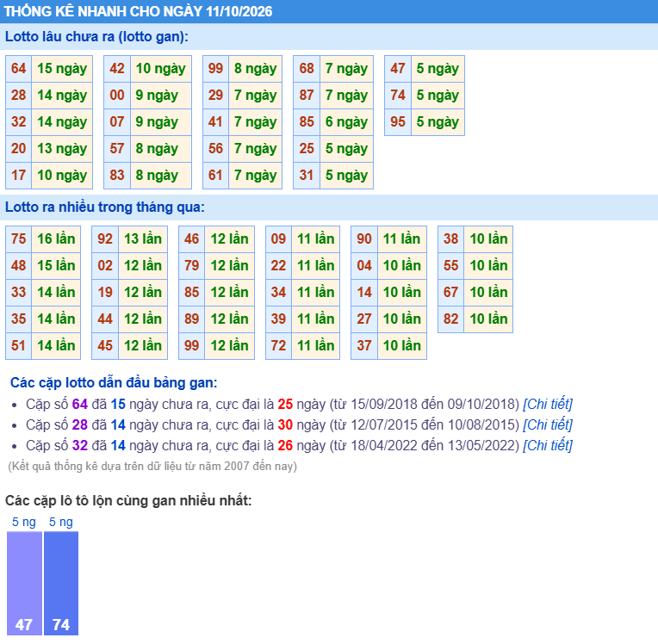Select lotto gan number 83
The height and width of the screenshot is (644, 658).
117,176
